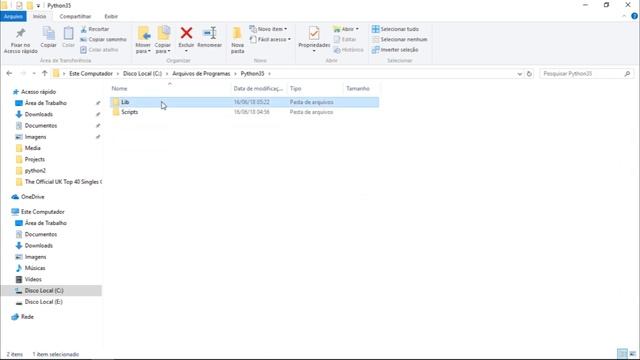Open the Novo item dropdown
640x360 pixels.
(268, 29)
